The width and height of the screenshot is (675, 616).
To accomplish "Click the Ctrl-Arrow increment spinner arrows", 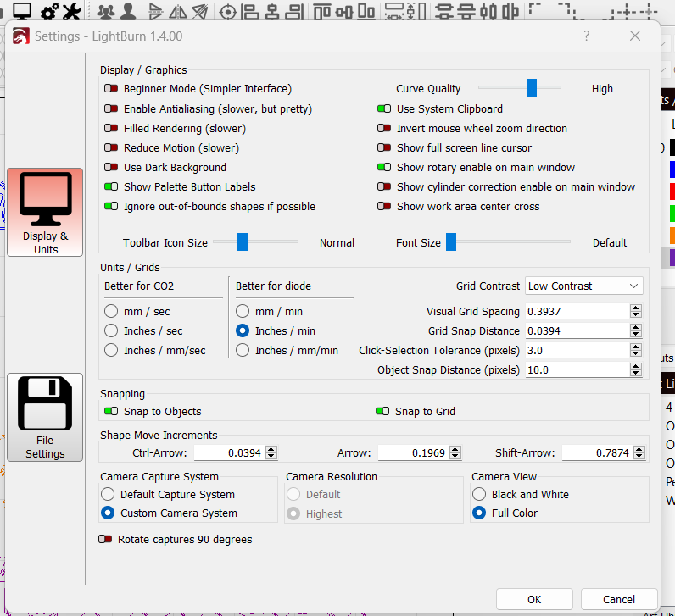I will click(x=271, y=452).
